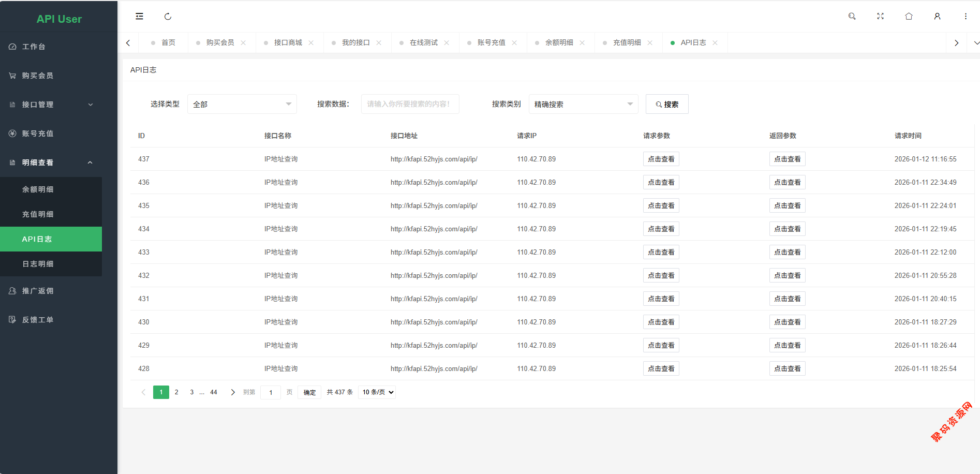Collapse the sidebar with the menu fold icon
The image size is (980, 474).
139,17
